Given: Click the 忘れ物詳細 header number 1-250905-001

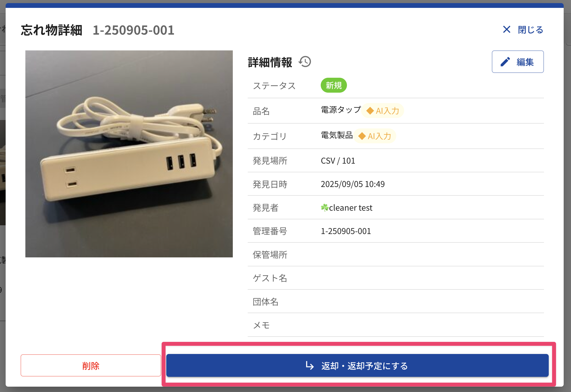Looking at the screenshot, I should [134, 30].
